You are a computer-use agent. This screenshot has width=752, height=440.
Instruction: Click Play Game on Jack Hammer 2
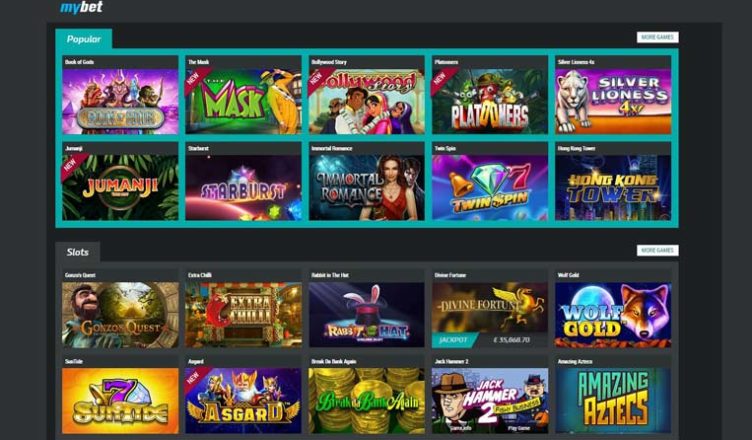(x=519, y=428)
